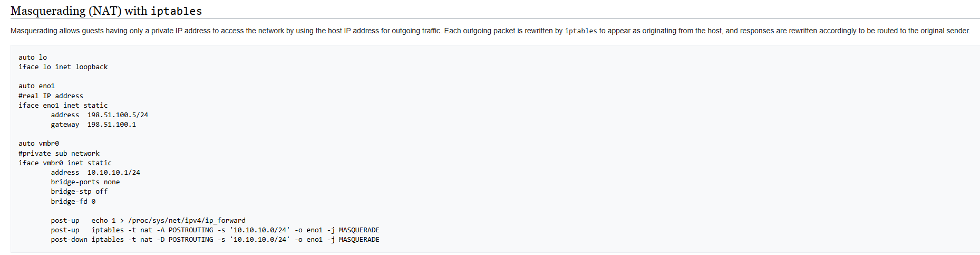Click the 'bridge-fd 0' line
This screenshot has width=980, height=255.
[73, 202]
